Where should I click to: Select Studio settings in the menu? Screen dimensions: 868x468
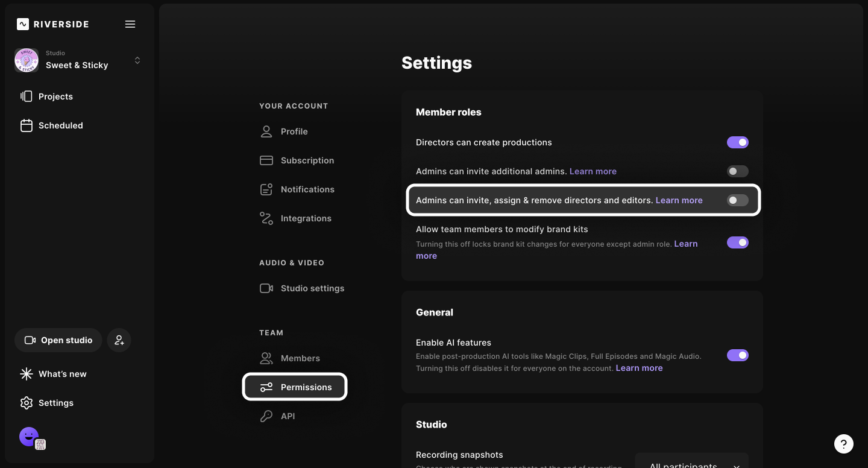pyautogui.click(x=312, y=288)
